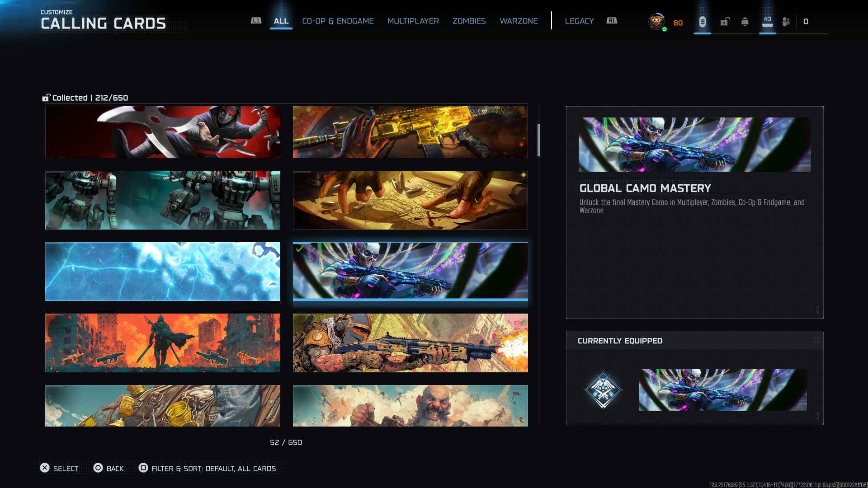This screenshot has width=868, height=488.
Task: Switch to the Zombies tab
Action: 469,21
